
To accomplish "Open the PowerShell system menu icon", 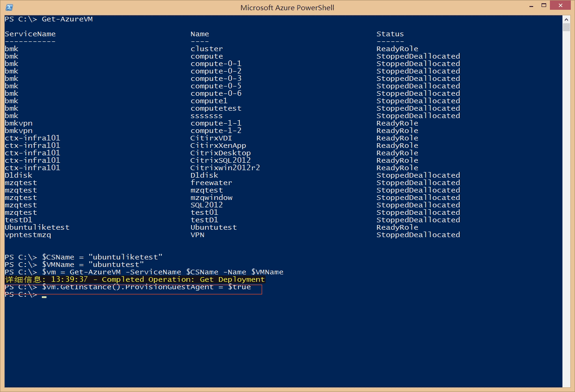I will [x=9, y=7].
